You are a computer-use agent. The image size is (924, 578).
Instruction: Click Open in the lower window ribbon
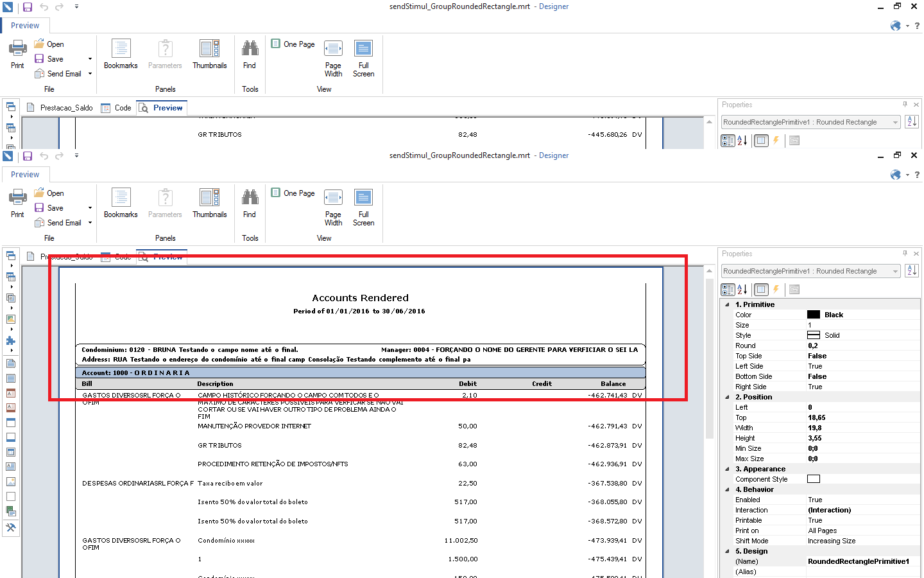click(x=49, y=193)
